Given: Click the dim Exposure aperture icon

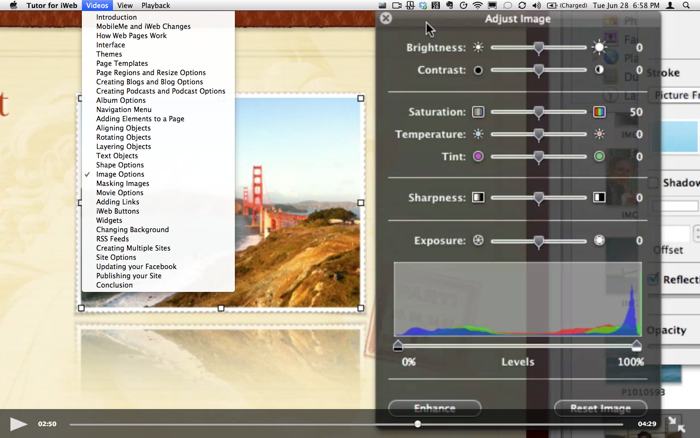Looking at the screenshot, I should (x=478, y=241).
